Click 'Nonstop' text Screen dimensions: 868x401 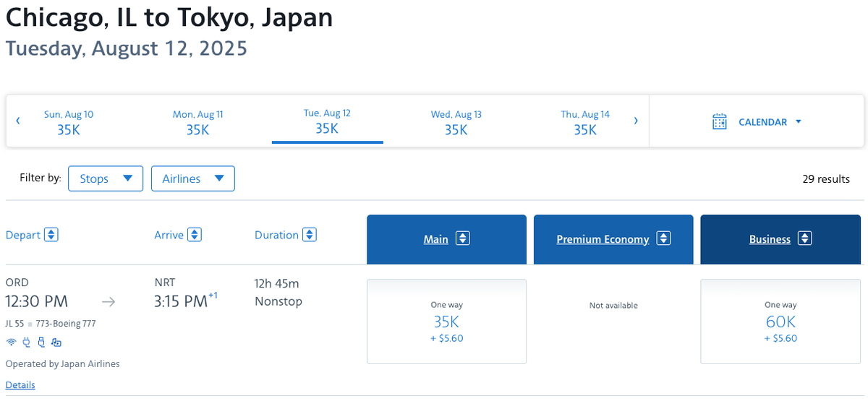(x=278, y=301)
